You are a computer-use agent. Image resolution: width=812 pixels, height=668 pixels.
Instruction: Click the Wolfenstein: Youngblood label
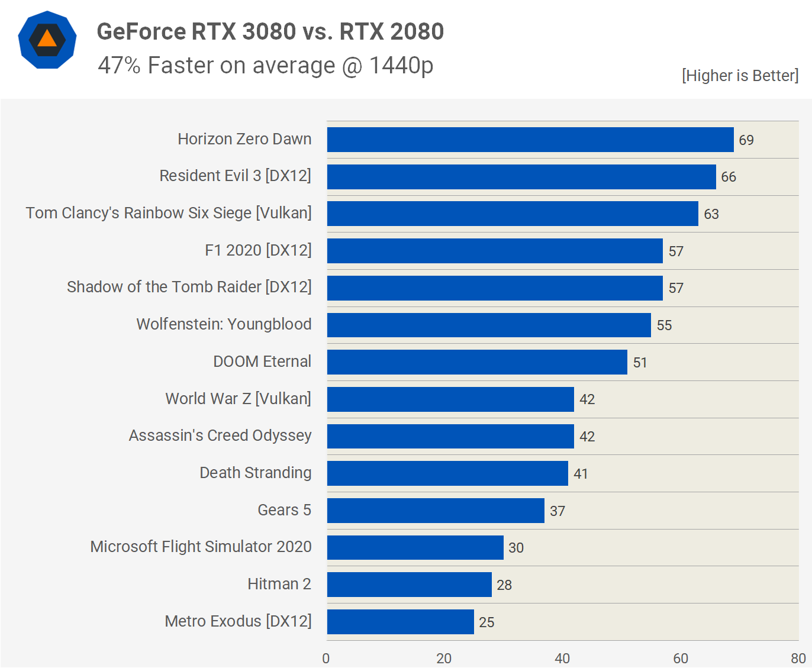(x=224, y=324)
